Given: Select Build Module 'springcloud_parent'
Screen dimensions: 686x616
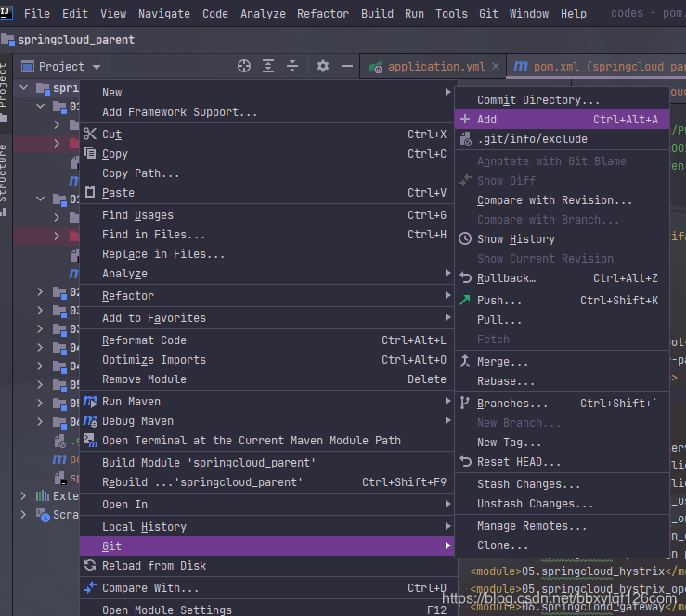Looking at the screenshot, I should (x=266, y=462).
